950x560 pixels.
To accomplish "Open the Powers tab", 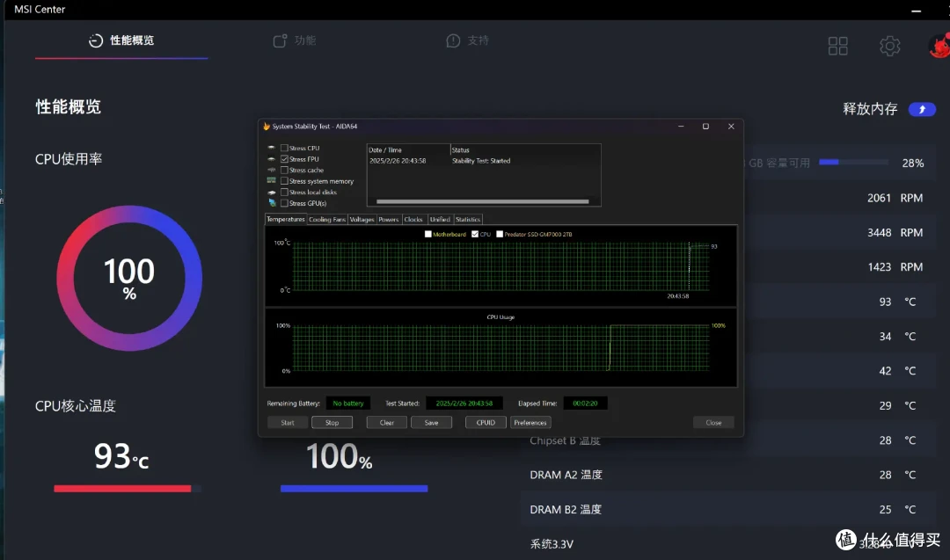I will pyautogui.click(x=389, y=219).
